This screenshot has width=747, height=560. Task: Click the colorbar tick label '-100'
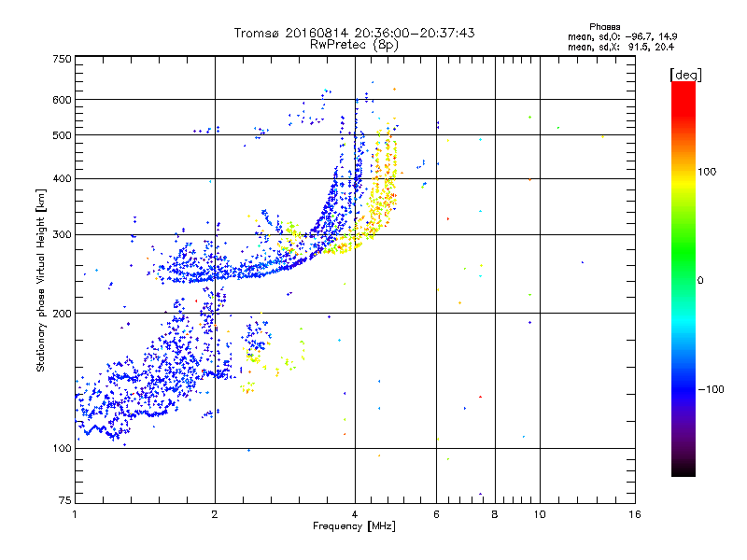[x=712, y=389]
